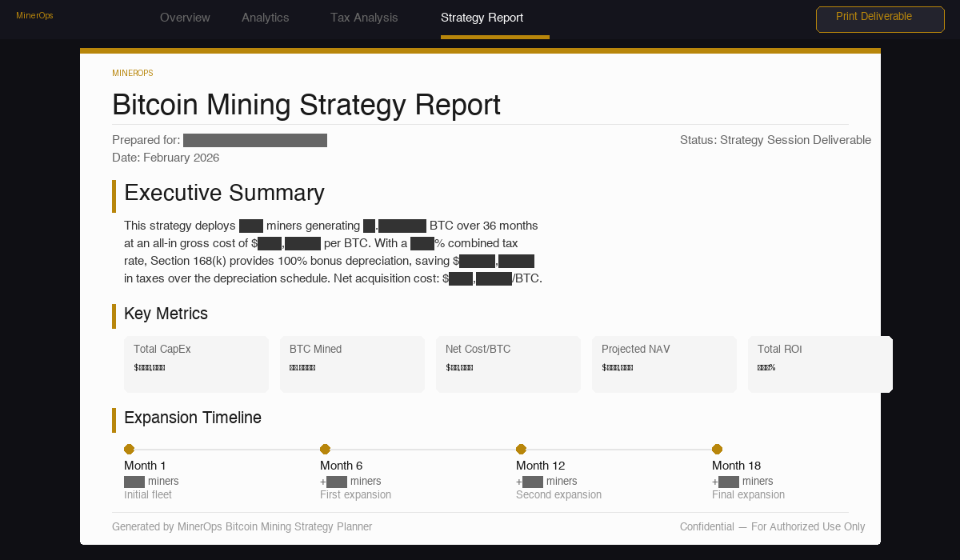Click the Total ROI metric card
This screenshot has height=560, width=960.
pyautogui.click(x=820, y=364)
